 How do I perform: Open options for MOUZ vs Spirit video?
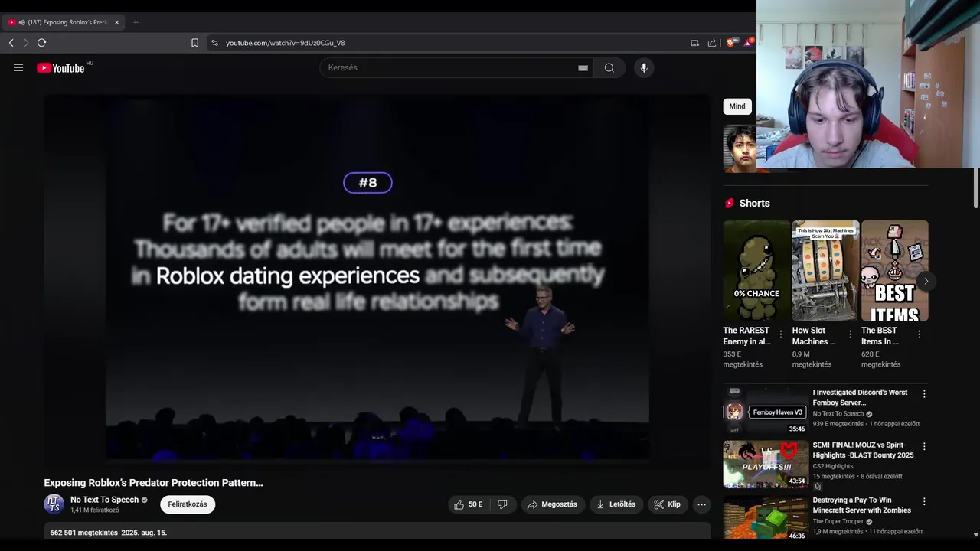tap(924, 446)
